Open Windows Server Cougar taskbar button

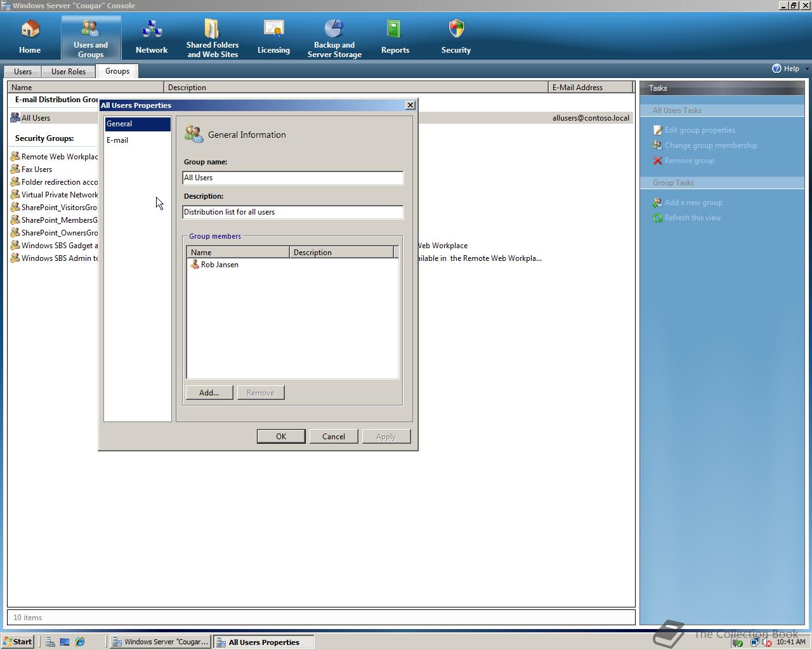(160, 642)
